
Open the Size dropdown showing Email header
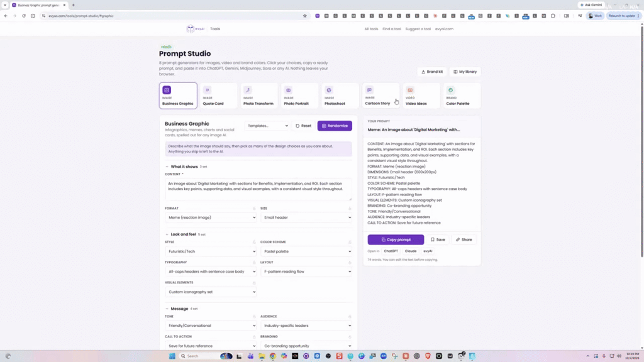click(x=306, y=217)
